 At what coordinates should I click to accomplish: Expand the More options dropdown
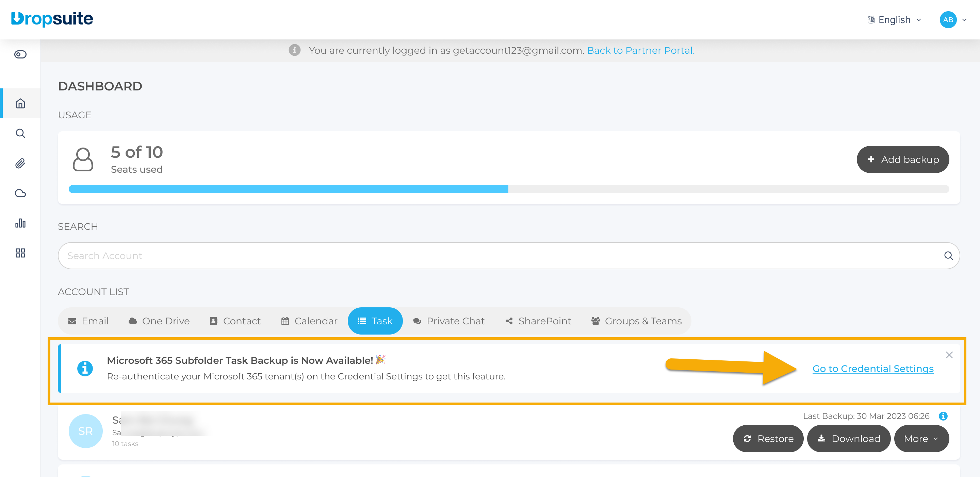pos(921,439)
